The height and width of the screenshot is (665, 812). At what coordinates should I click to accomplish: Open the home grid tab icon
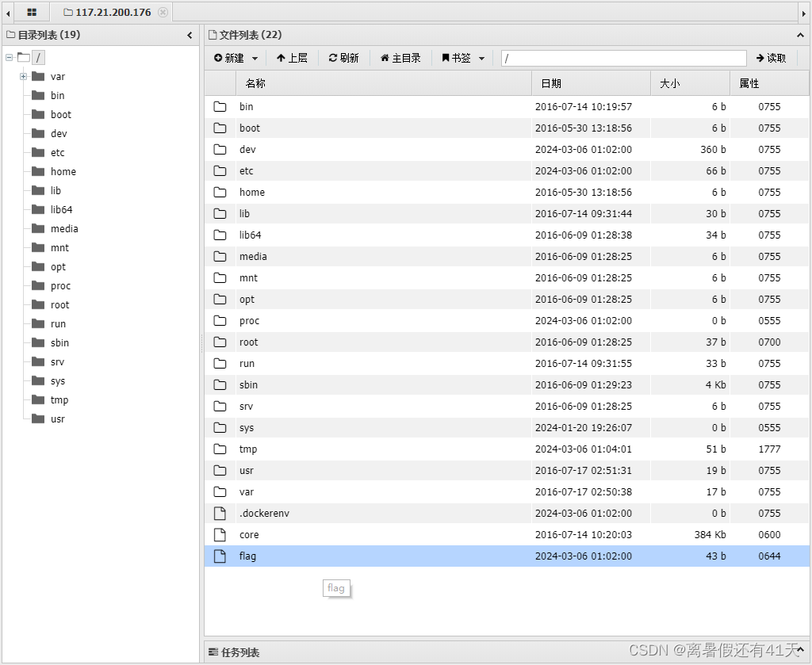pyautogui.click(x=32, y=13)
